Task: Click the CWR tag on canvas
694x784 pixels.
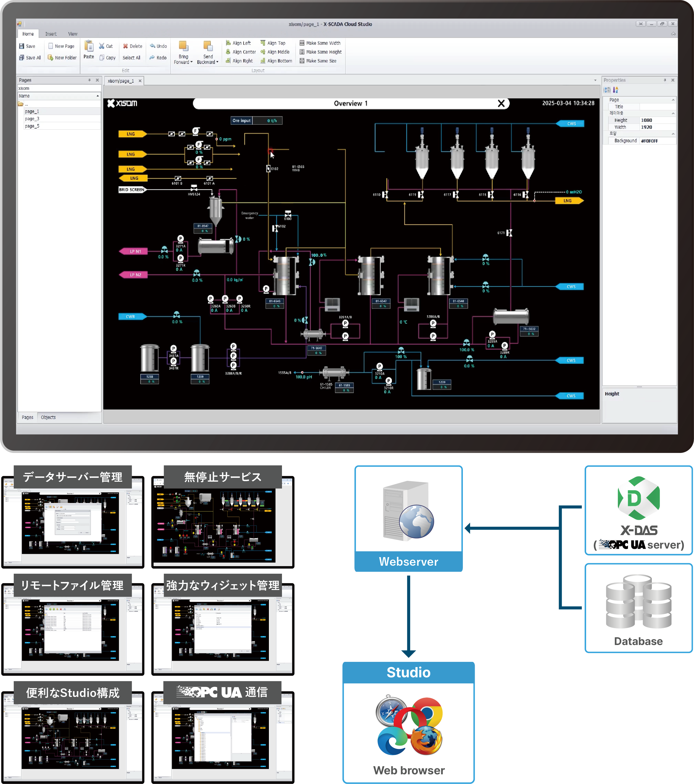Action: point(132,316)
